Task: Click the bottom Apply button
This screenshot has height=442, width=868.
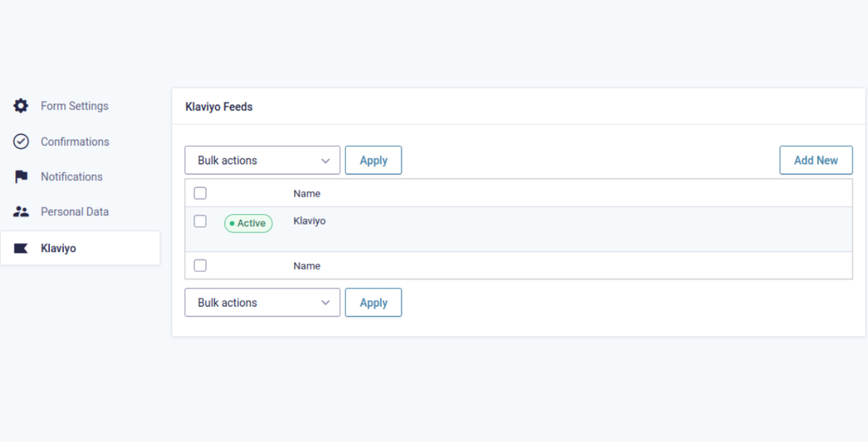Action: [x=373, y=303]
